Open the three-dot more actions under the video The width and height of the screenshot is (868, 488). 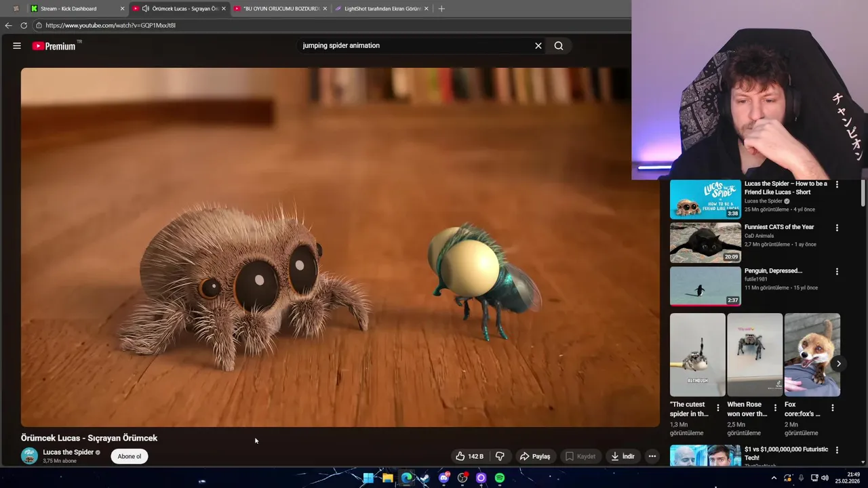(x=652, y=456)
